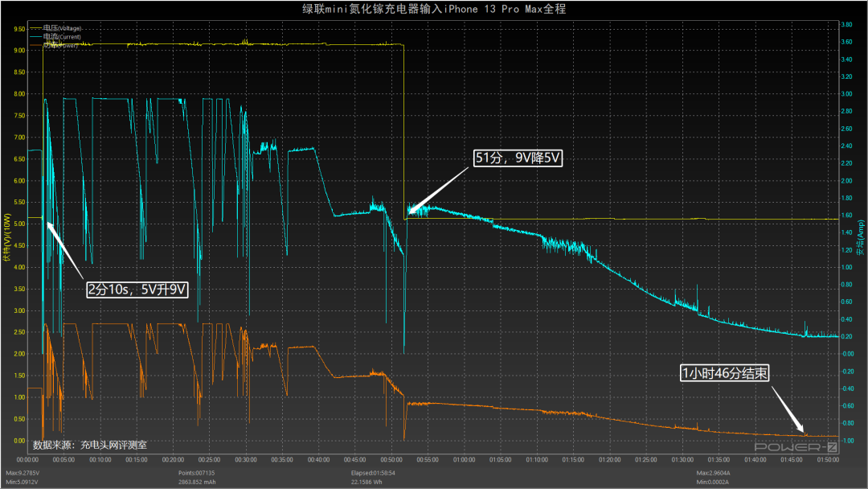Click the 3.40 amp axis tick
This screenshot has height=489, width=868.
tap(846, 60)
